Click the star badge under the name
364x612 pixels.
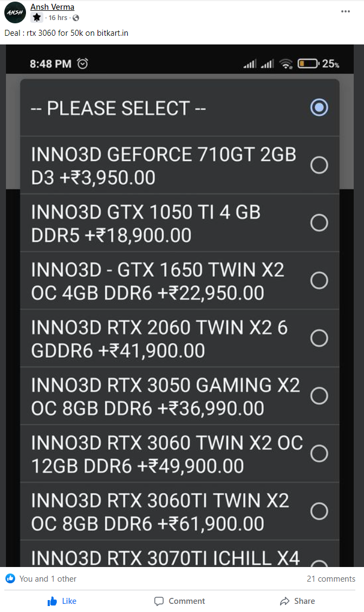(x=37, y=17)
